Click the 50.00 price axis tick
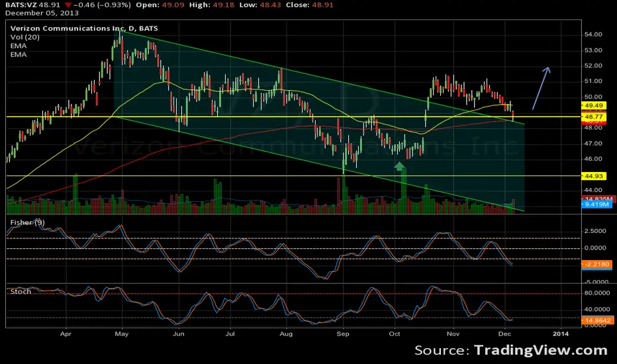The image size is (617, 364). pyautogui.click(x=593, y=97)
